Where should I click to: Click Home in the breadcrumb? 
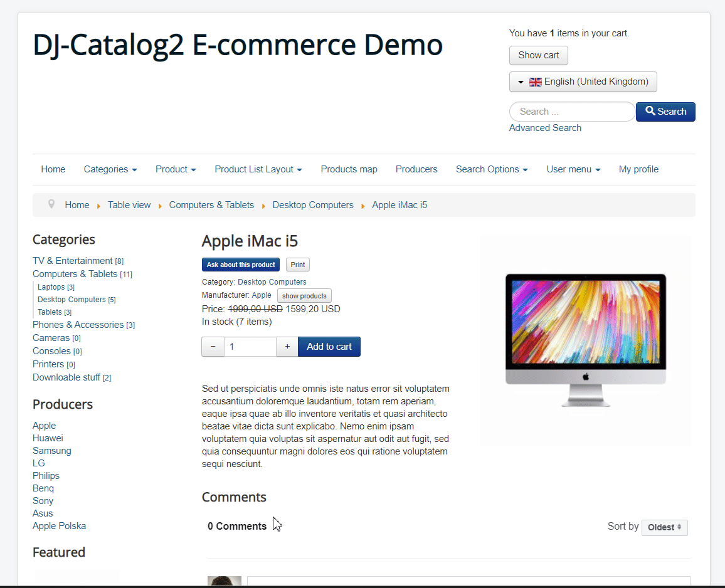[77, 205]
